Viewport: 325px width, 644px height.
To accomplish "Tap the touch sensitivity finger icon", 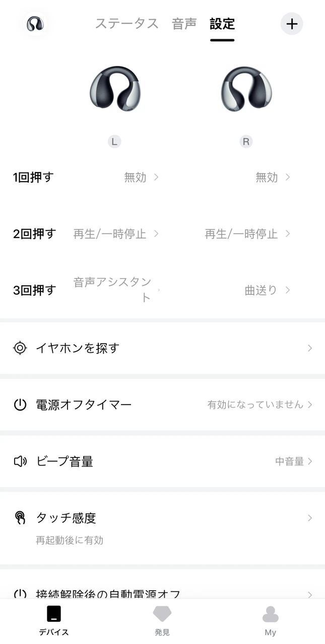I will (x=20, y=518).
